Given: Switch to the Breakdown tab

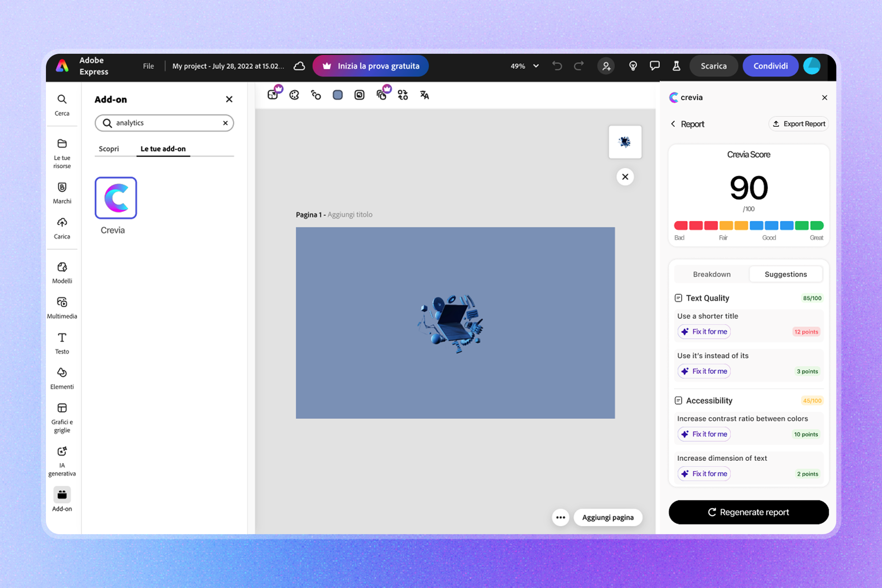Looking at the screenshot, I should coord(712,274).
